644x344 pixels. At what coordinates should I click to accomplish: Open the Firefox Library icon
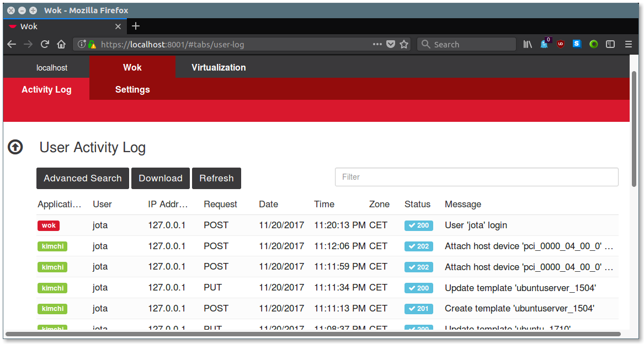[528, 44]
